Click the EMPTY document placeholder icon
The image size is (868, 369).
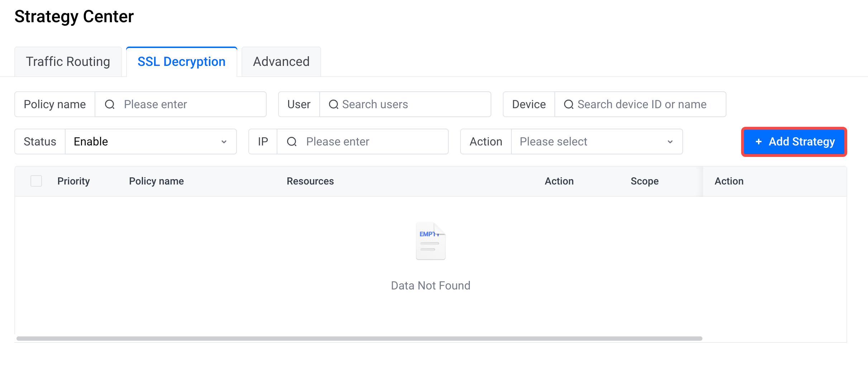430,241
